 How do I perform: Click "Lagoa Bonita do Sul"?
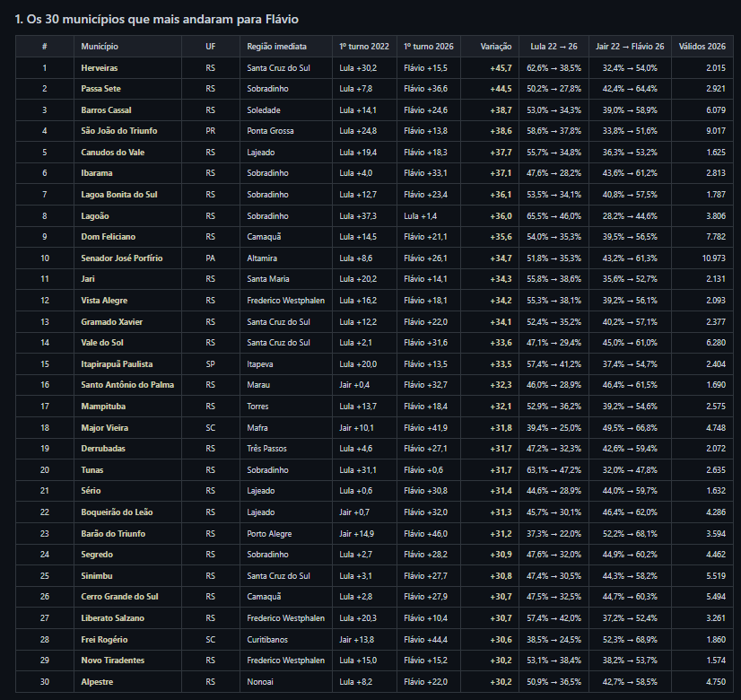point(119,194)
